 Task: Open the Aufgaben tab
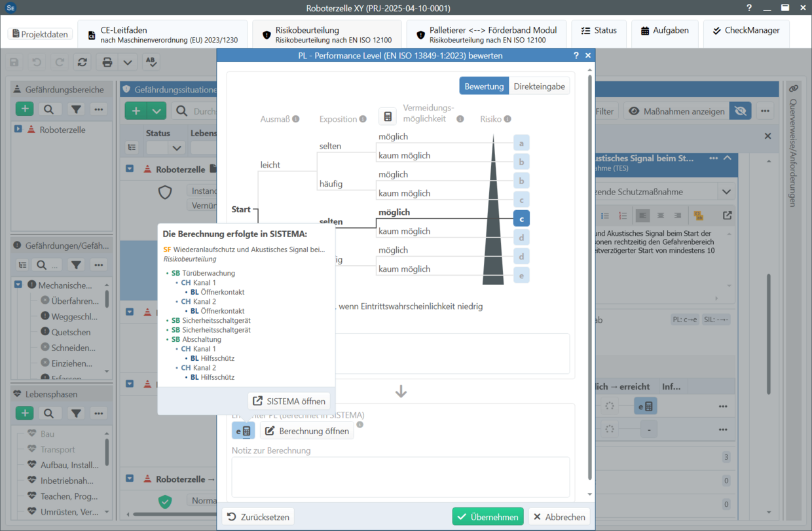point(665,31)
